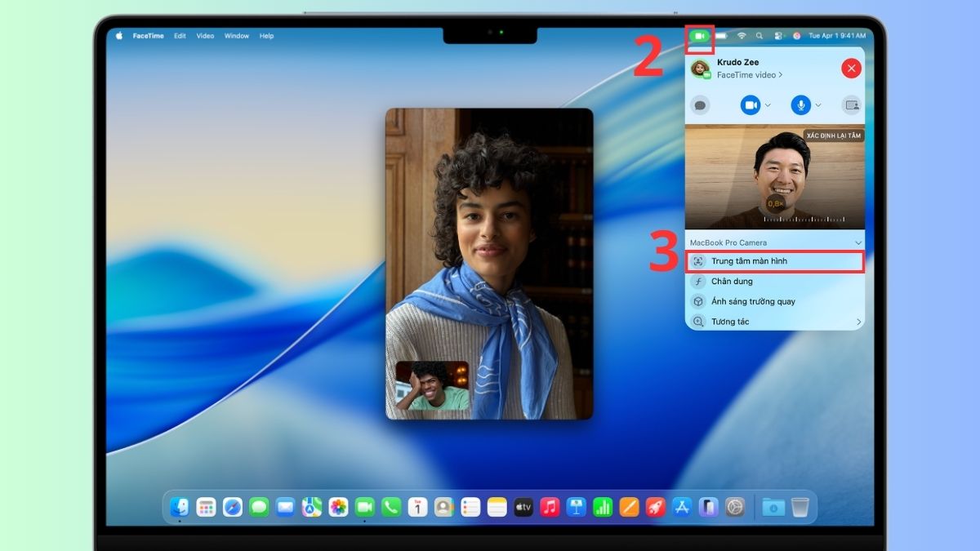This screenshot has width=980, height=551.
Task: End the call with red X button
Action: pyautogui.click(x=851, y=69)
